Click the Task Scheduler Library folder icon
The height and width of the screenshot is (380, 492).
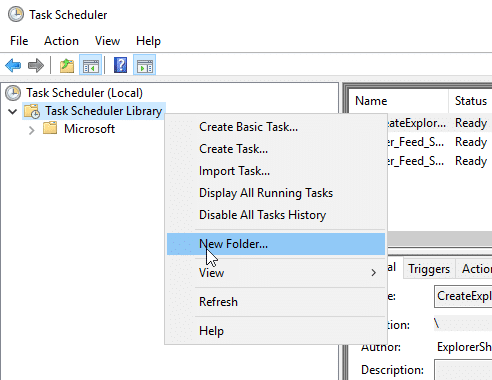click(32, 111)
